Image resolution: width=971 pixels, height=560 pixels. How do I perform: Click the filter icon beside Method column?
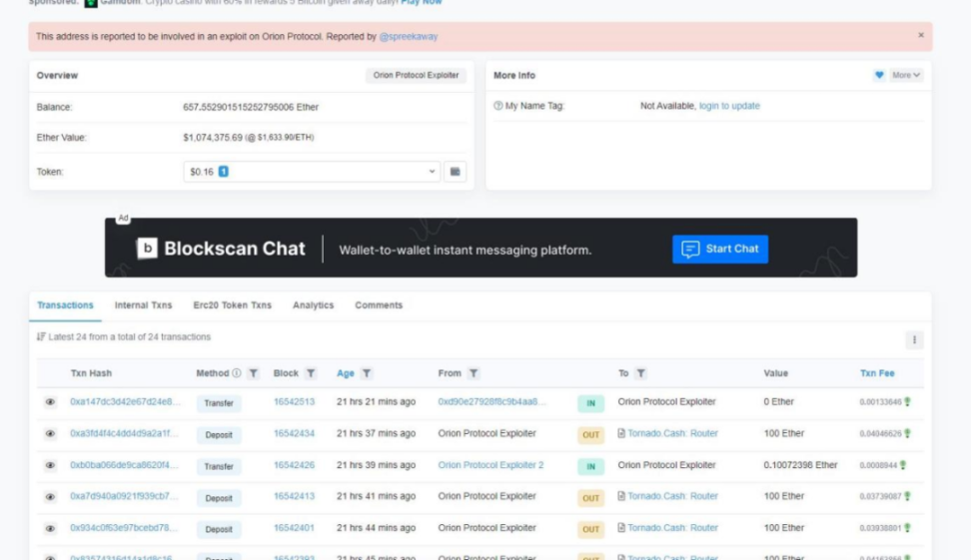[x=254, y=373]
